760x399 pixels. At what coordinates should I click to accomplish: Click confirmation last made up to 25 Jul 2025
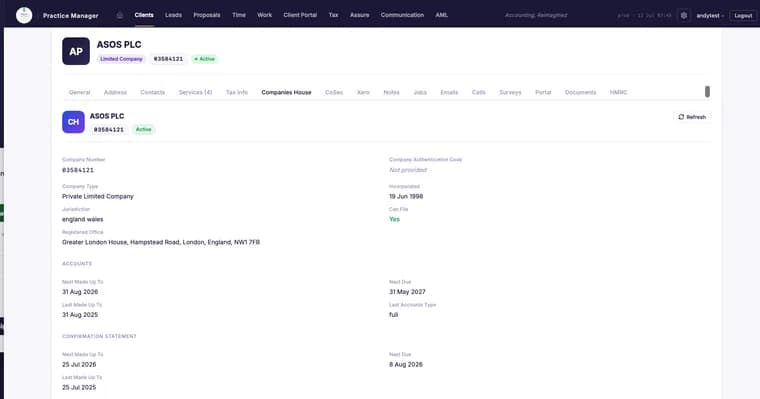pyautogui.click(x=79, y=387)
